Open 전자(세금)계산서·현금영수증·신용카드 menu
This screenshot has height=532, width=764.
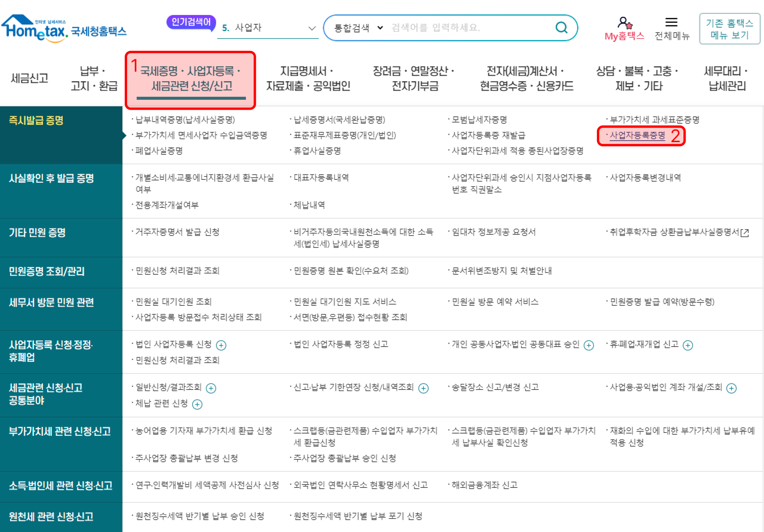coord(526,78)
